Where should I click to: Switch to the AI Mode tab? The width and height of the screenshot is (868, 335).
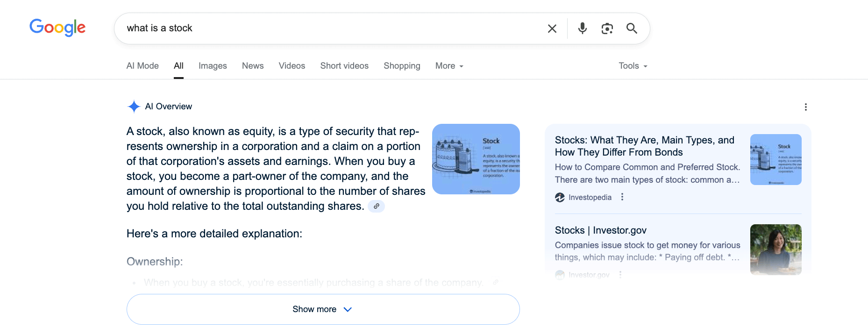[x=142, y=66]
